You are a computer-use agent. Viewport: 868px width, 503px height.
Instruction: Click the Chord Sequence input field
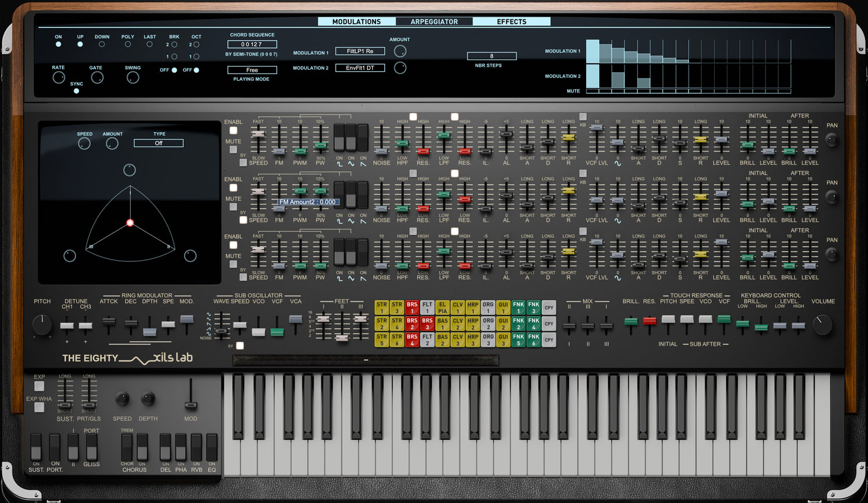(x=252, y=45)
